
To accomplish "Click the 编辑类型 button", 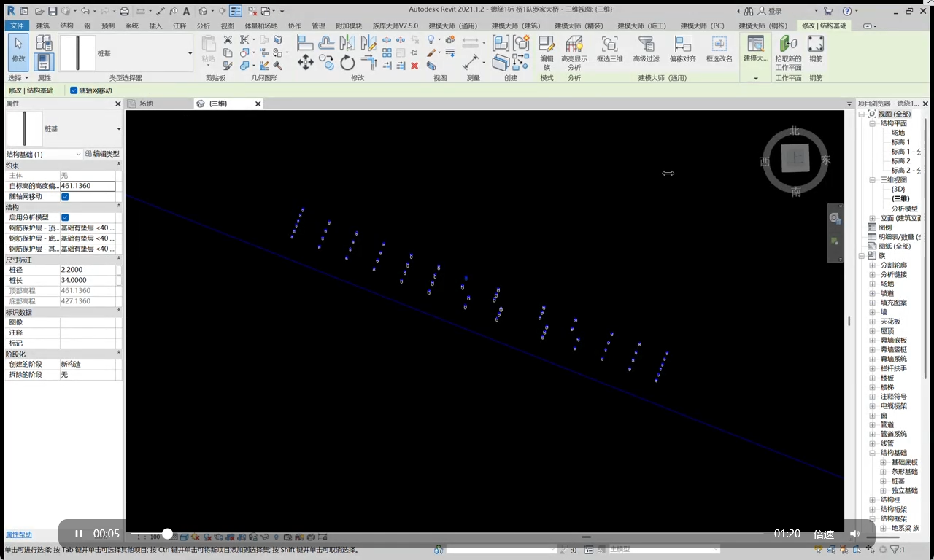I will pyautogui.click(x=102, y=154).
